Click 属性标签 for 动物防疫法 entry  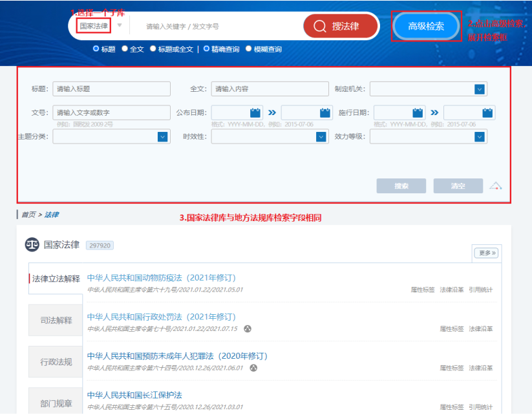(423, 290)
